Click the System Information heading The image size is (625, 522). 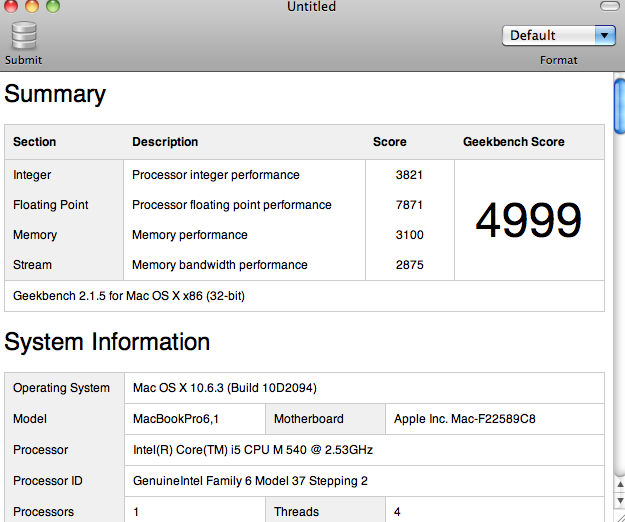(x=107, y=342)
